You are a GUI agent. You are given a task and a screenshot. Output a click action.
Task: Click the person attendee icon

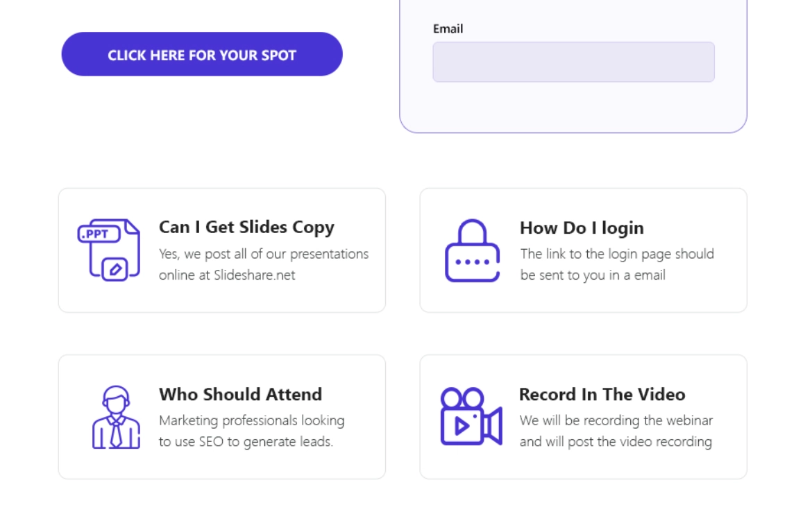click(x=116, y=416)
